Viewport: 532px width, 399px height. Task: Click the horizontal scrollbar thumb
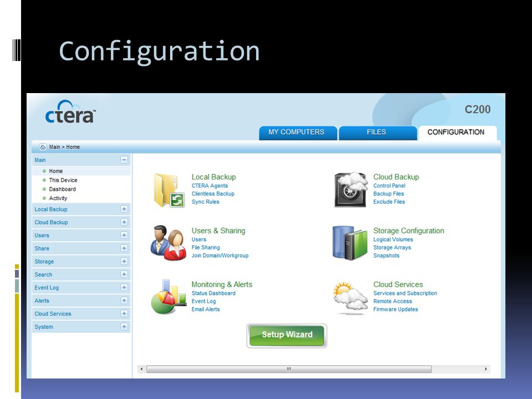coord(289,369)
